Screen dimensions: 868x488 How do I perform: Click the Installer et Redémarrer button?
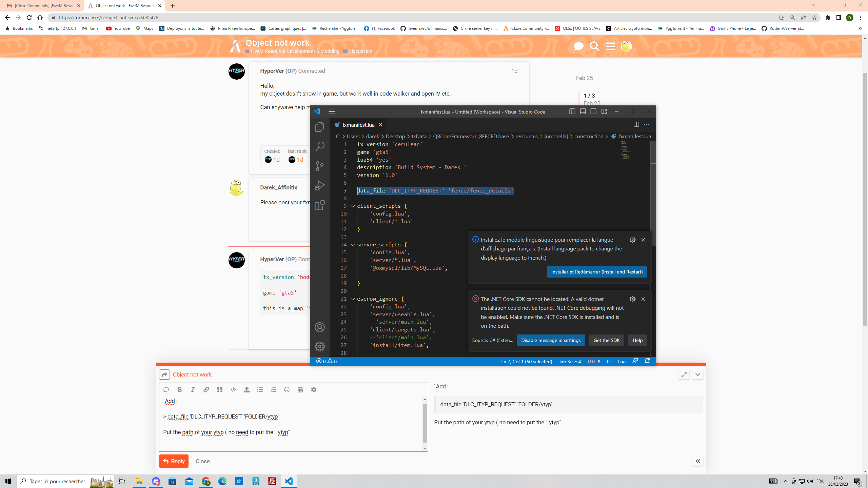tap(596, 271)
